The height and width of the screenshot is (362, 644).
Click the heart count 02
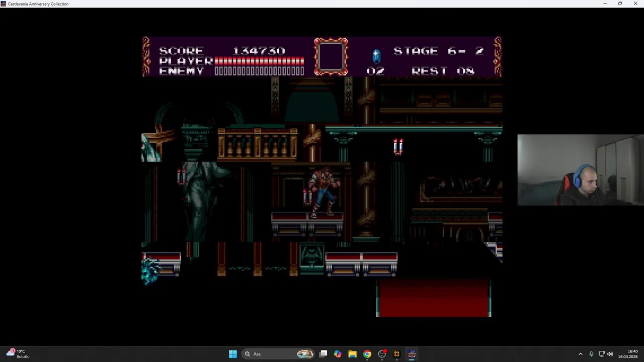375,71
